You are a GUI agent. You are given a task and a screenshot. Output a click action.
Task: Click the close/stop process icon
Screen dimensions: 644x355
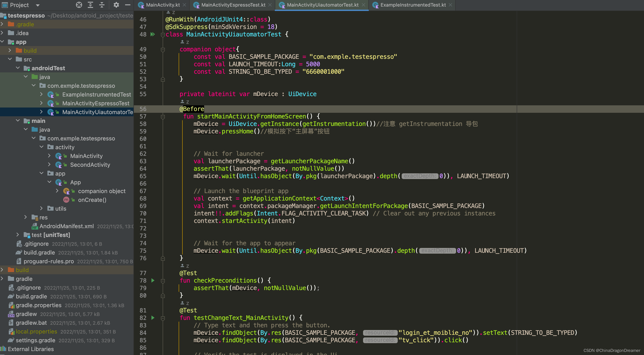point(128,5)
